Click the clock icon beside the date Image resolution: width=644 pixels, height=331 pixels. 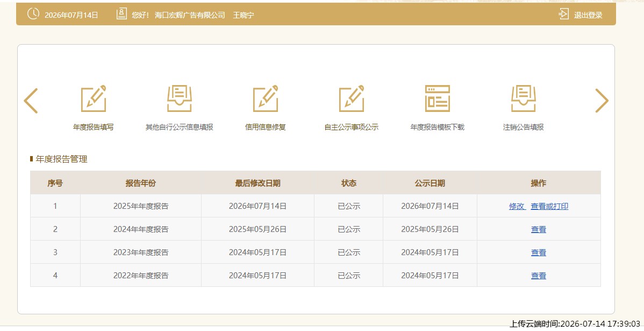(33, 14)
